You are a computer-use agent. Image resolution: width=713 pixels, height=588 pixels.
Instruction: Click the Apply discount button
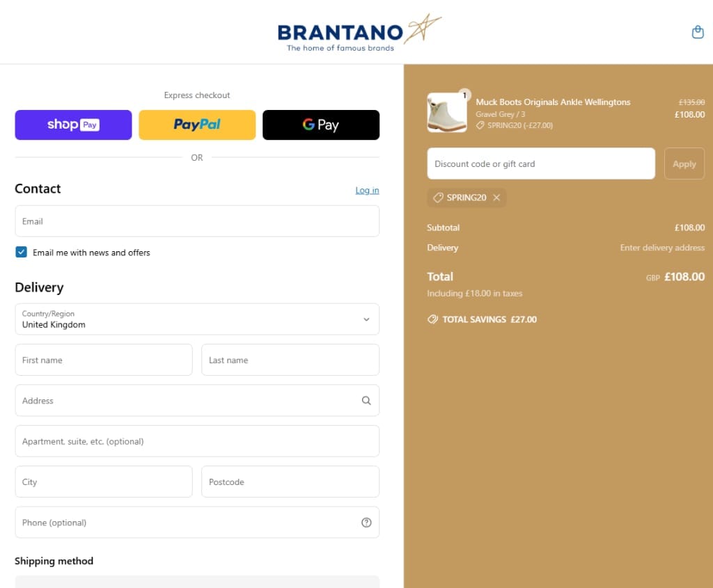[x=684, y=164]
